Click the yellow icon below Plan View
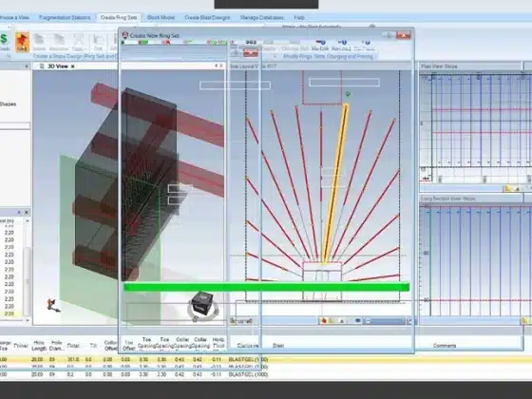Screen dimensions: 532x399 coord(508,188)
